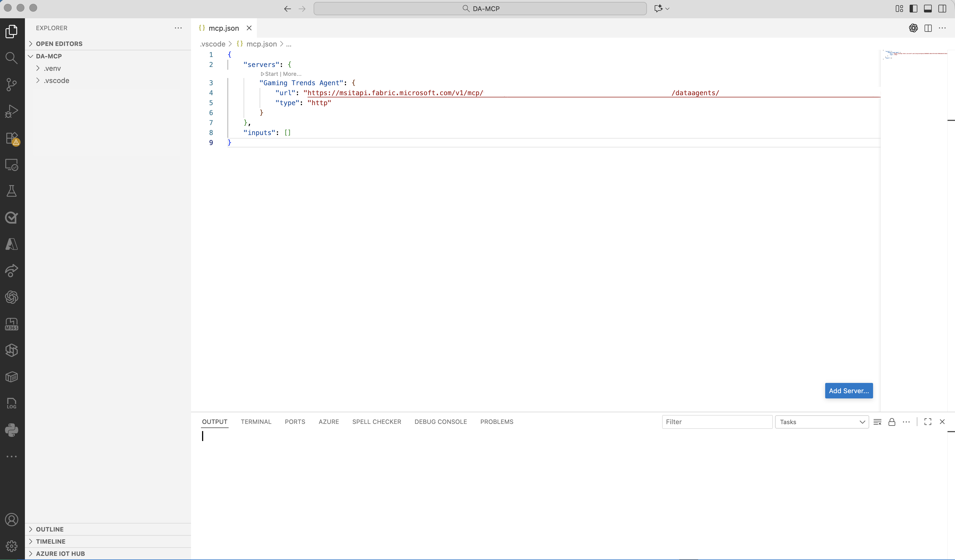This screenshot has width=955, height=560.
Task: Click the output Filter input field
Action: [717, 422]
